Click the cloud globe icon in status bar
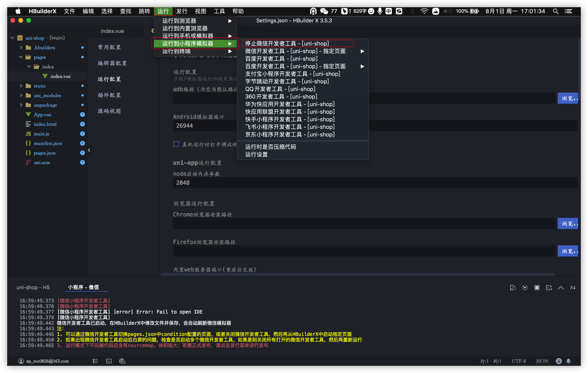This screenshot has height=373, width=588. [x=122, y=361]
